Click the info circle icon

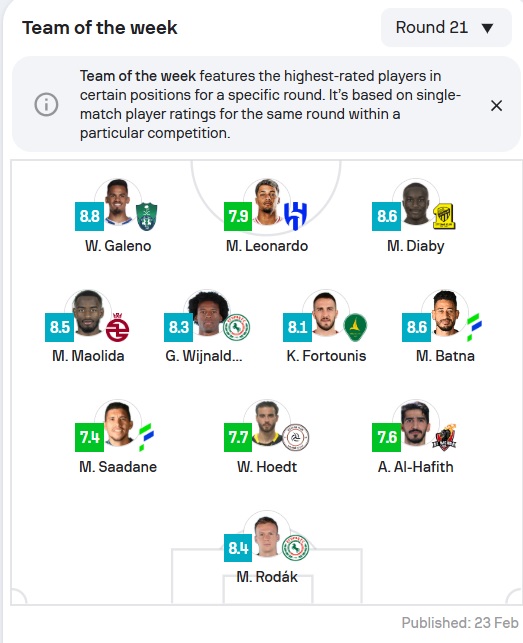click(x=46, y=104)
